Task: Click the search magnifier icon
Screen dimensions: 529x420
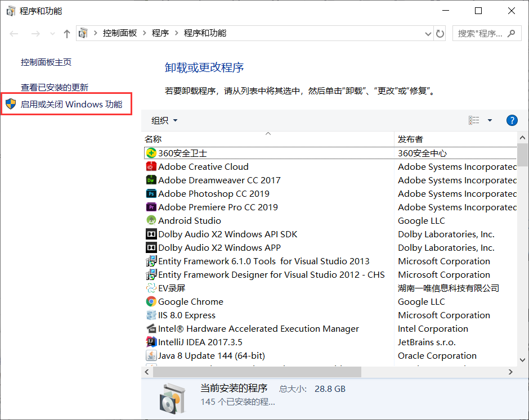Action: tap(512, 33)
